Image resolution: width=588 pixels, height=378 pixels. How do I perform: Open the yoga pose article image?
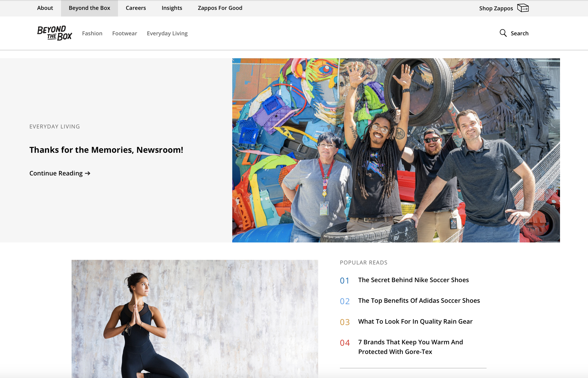click(195, 319)
